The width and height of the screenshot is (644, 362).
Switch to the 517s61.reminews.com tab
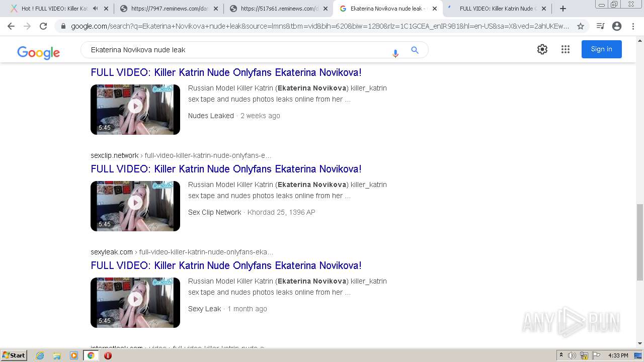point(279,9)
